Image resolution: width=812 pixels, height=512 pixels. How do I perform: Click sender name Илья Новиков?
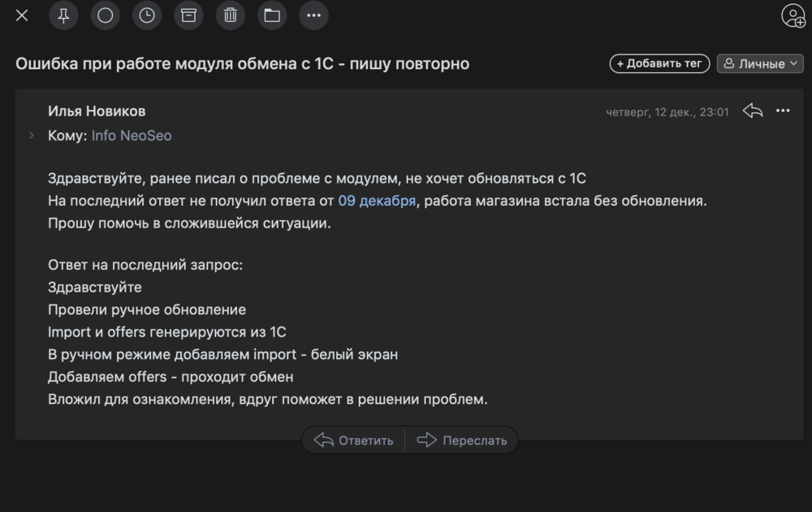click(97, 111)
